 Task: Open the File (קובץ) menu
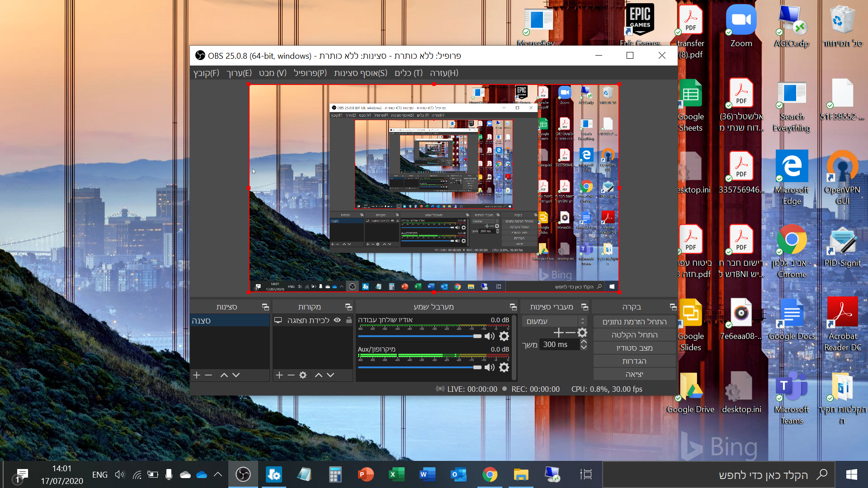206,73
